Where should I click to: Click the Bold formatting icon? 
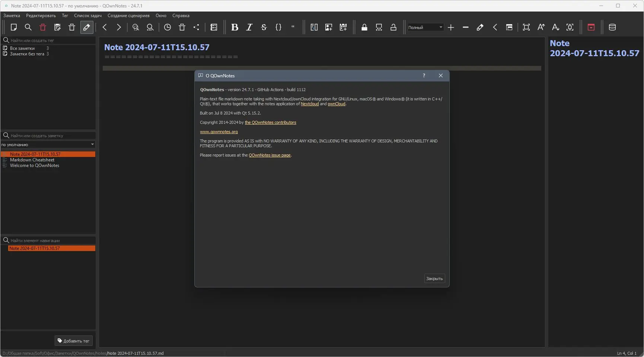point(235,27)
